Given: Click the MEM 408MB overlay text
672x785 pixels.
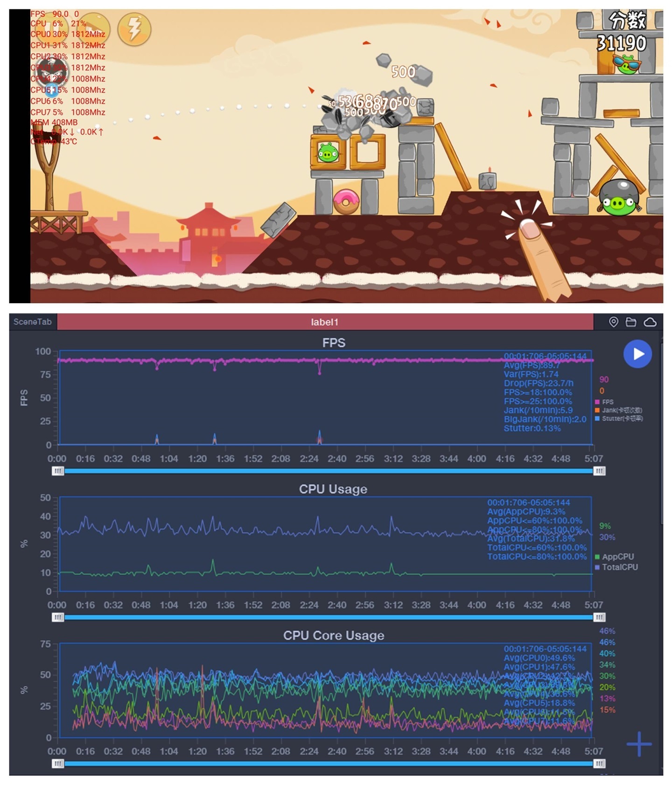Looking at the screenshot, I should coord(54,122).
